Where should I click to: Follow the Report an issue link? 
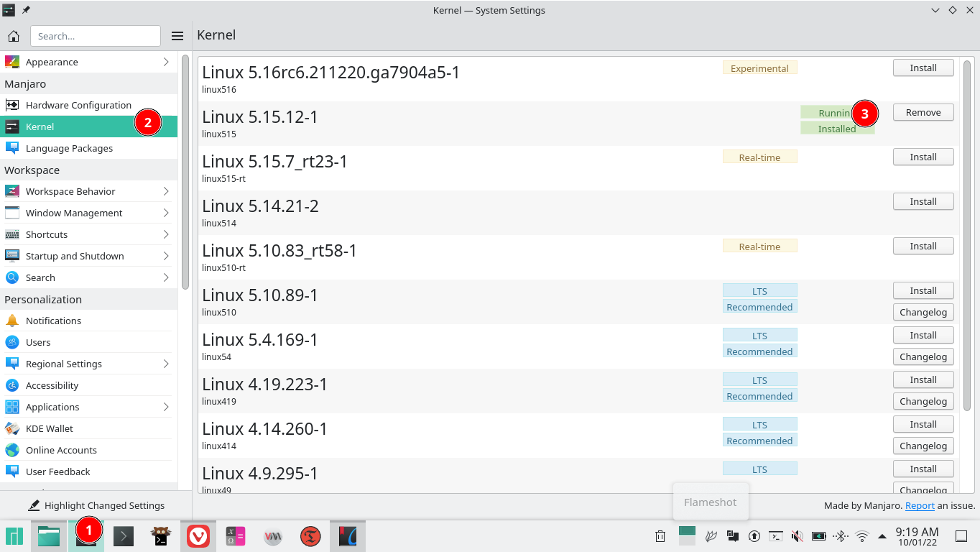click(x=920, y=505)
